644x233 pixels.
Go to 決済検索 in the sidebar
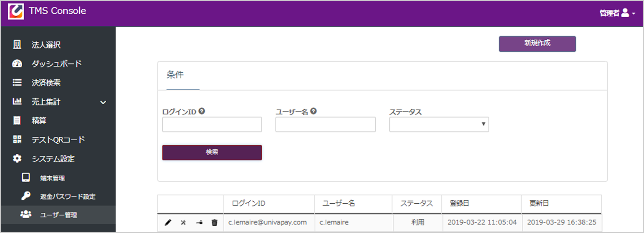click(46, 82)
